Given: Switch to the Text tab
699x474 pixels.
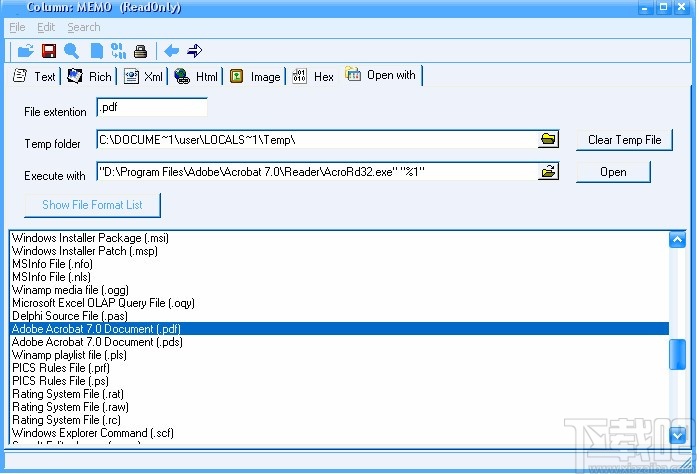Looking at the screenshot, I should point(35,76).
